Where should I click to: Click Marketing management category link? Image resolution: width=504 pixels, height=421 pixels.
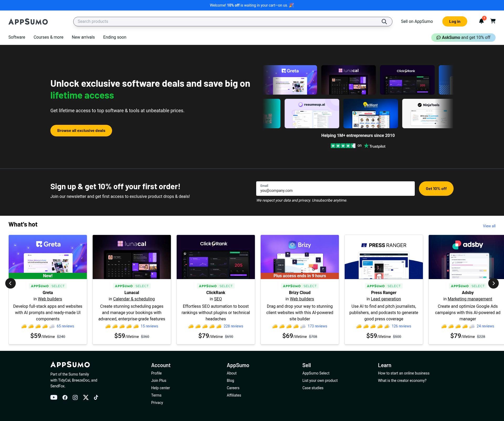click(x=470, y=299)
